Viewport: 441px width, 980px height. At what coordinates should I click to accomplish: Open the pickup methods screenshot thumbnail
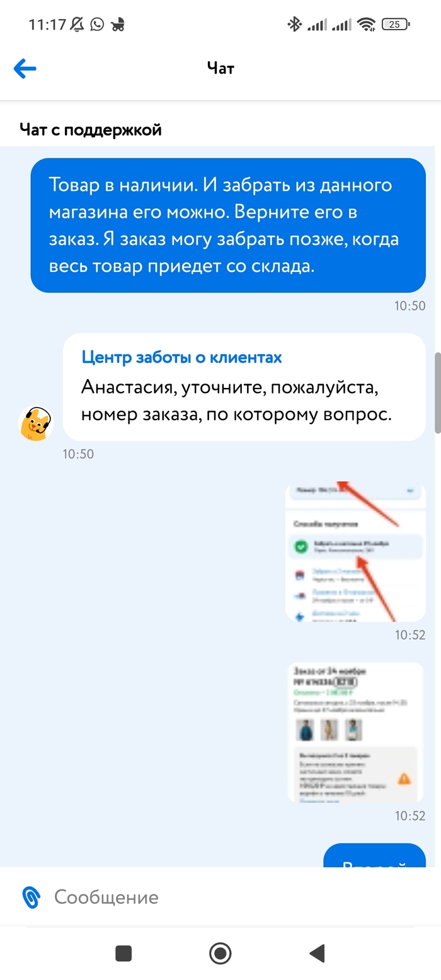pos(355,552)
